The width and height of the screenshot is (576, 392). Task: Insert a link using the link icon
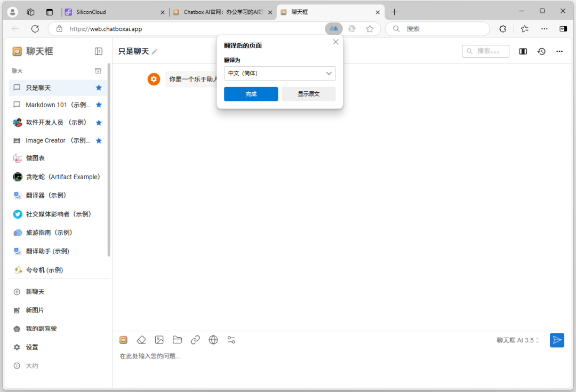195,340
